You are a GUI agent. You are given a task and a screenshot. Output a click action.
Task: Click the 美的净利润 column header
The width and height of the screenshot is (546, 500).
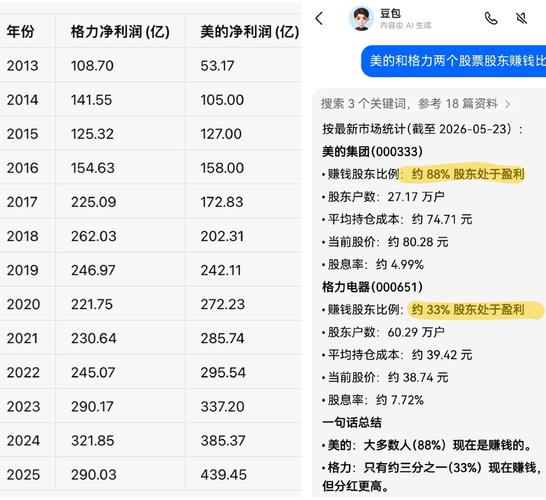tap(250, 32)
